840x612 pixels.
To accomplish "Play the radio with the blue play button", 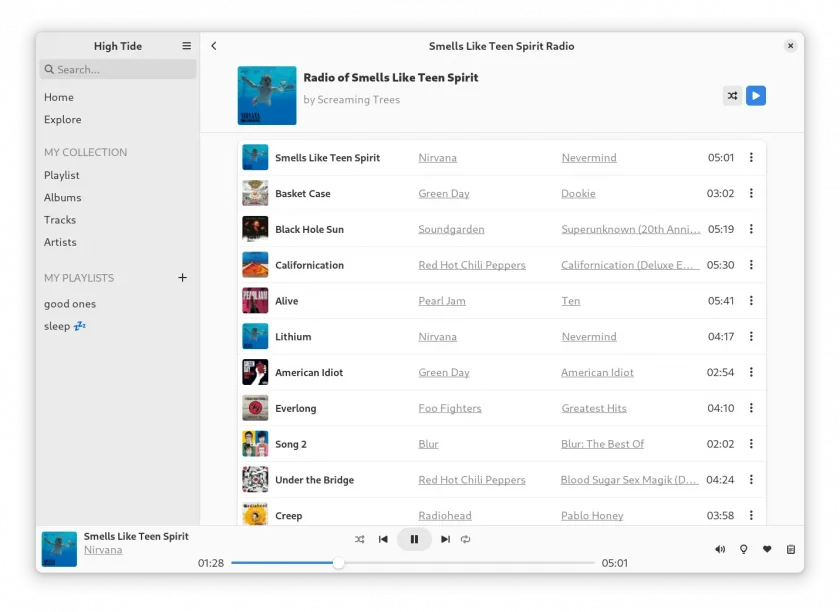I will click(755, 96).
